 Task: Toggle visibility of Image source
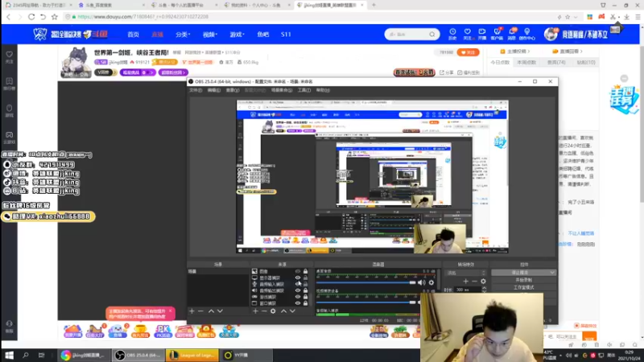coord(298,271)
